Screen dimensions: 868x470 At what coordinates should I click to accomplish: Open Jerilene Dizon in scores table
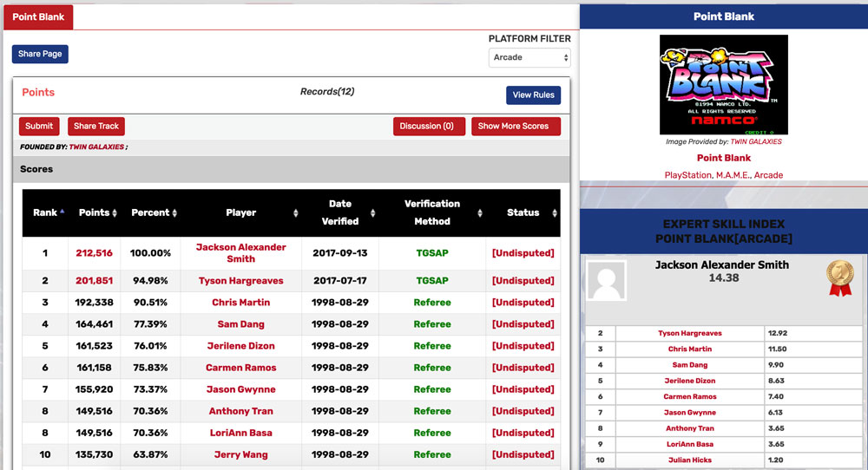(240, 346)
